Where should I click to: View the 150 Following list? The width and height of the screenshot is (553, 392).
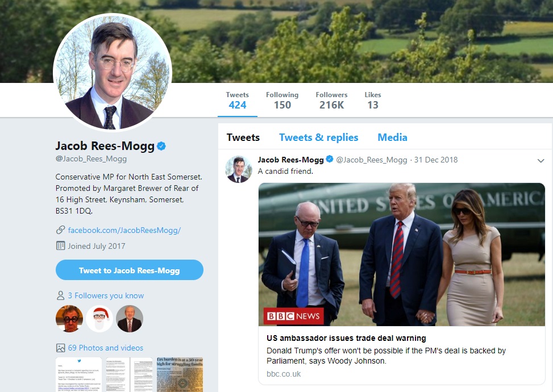pos(282,101)
